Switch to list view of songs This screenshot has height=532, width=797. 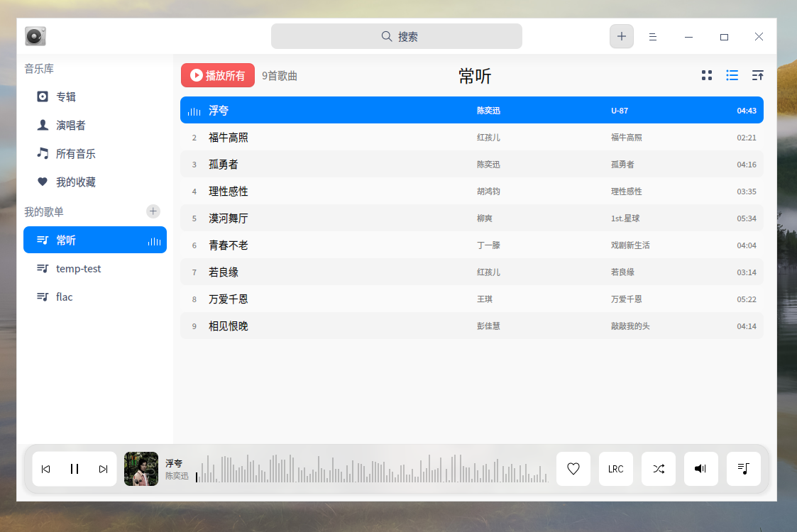click(732, 75)
